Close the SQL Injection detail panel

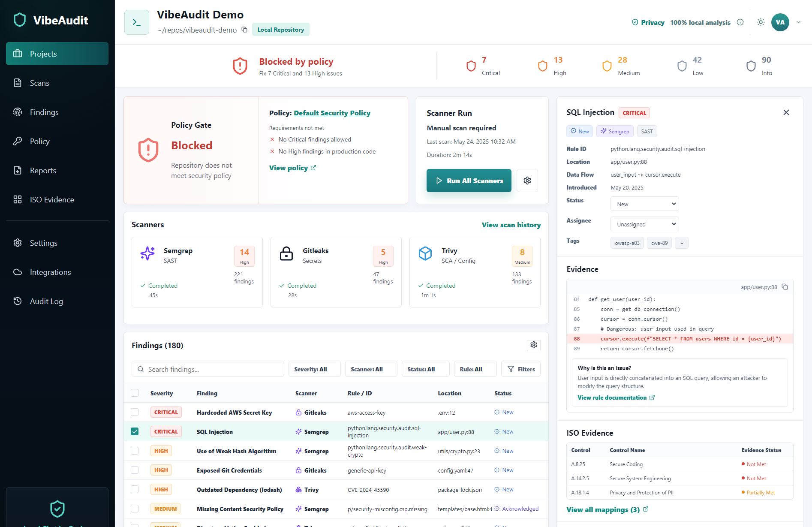click(x=786, y=112)
